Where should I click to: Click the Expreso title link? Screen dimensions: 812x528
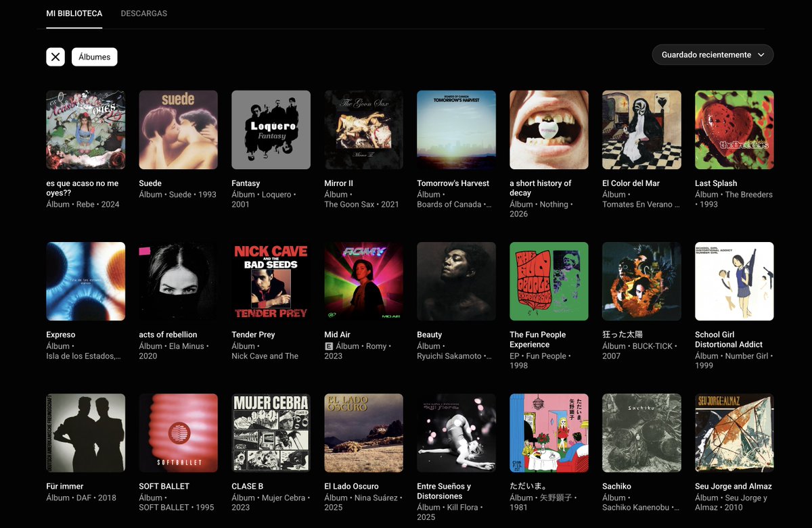[x=61, y=335]
